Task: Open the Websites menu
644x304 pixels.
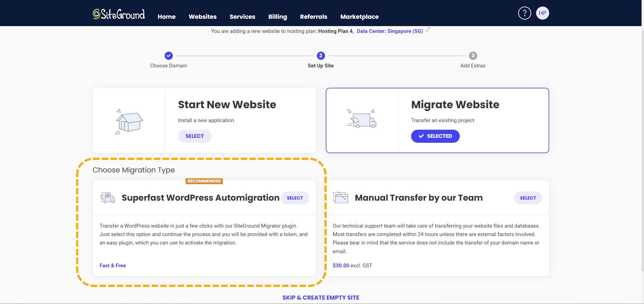Action: click(202, 17)
